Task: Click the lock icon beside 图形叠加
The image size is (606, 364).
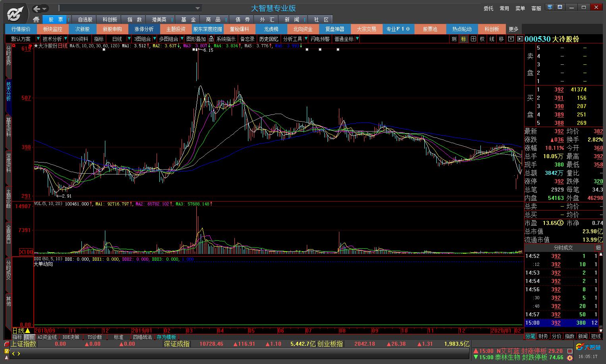Action: (211, 39)
